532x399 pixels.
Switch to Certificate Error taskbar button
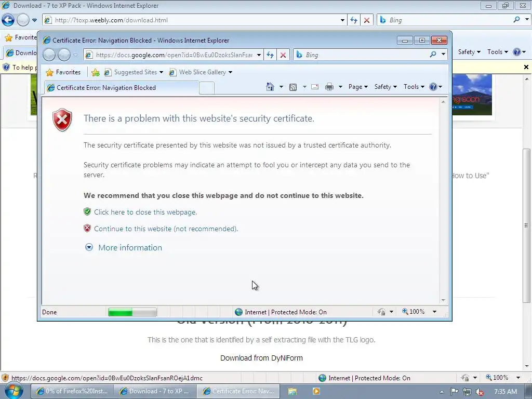tap(238, 391)
